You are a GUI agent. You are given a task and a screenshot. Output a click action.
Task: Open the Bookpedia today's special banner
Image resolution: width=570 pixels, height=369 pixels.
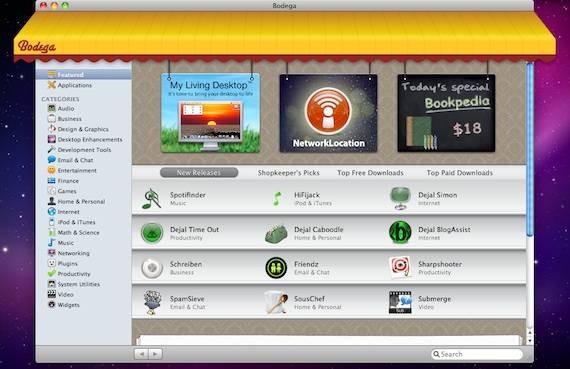(446, 113)
